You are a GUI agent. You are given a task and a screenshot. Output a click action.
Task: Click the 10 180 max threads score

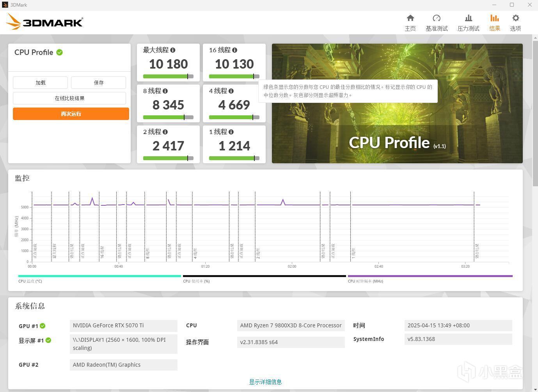point(169,64)
